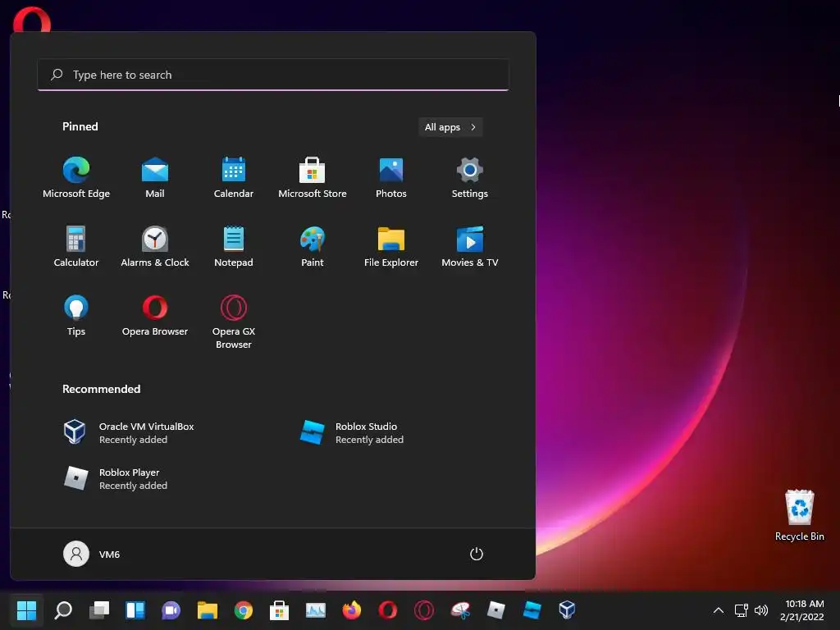This screenshot has height=630, width=840.
Task: Show hidden icons tray chevron
Action: pos(719,610)
